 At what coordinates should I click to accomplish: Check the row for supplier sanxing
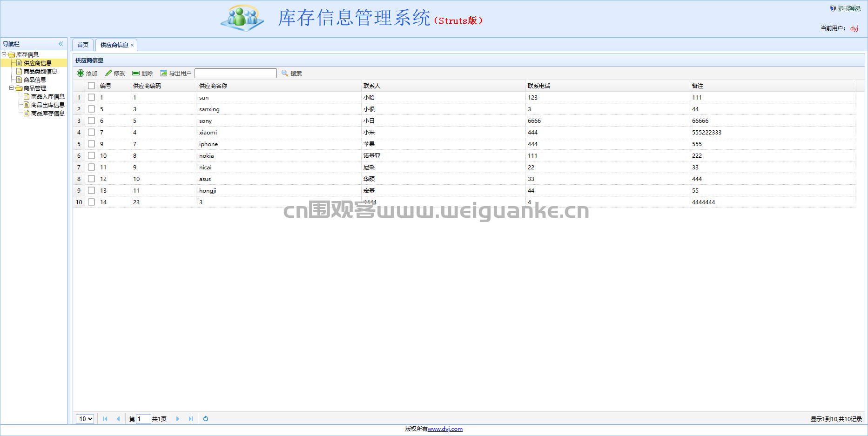tap(92, 109)
